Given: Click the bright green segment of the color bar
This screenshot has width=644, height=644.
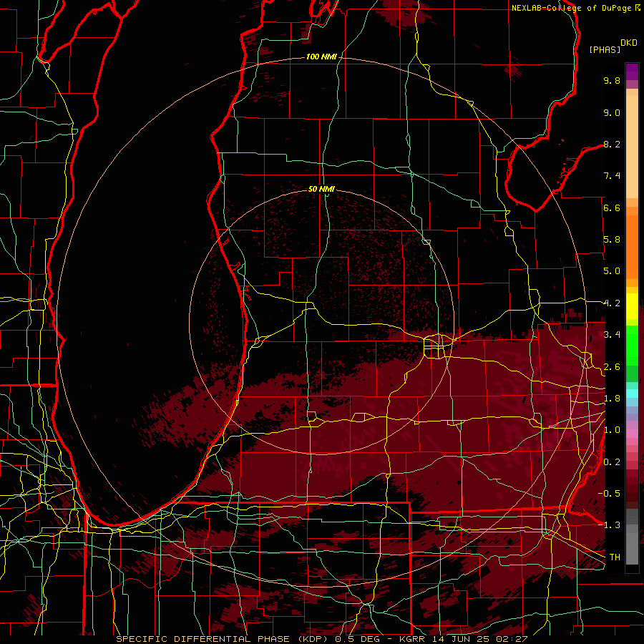Looking at the screenshot, I should click(x=632, y=345).
